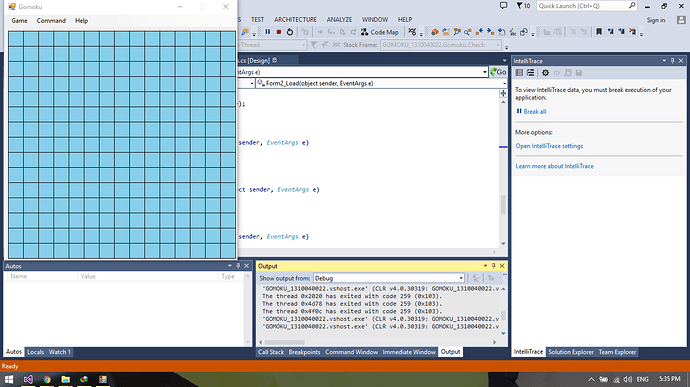Open IntelliTrace settings gear icon
Screen dimensions: 690x387
click(545, 73)
